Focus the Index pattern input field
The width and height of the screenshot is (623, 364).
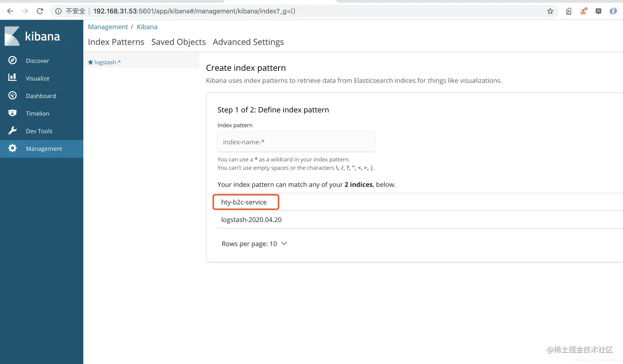click(296, 142)
